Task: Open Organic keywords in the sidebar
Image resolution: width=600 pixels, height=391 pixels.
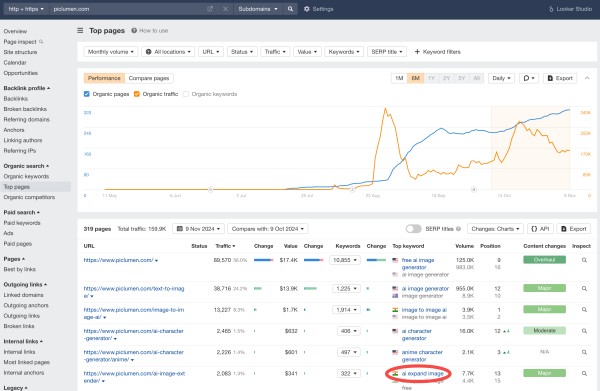Action: (26, 176)
